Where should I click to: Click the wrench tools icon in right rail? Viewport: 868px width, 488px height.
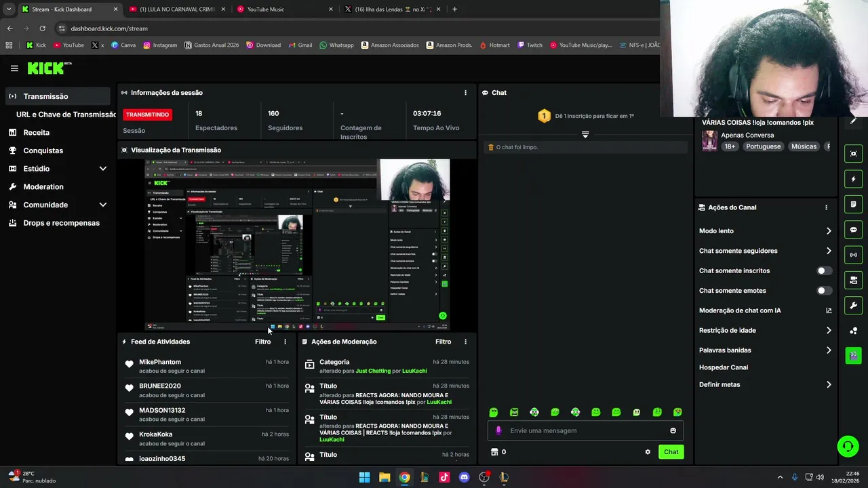pyautogui.click(x=853, y=305)
